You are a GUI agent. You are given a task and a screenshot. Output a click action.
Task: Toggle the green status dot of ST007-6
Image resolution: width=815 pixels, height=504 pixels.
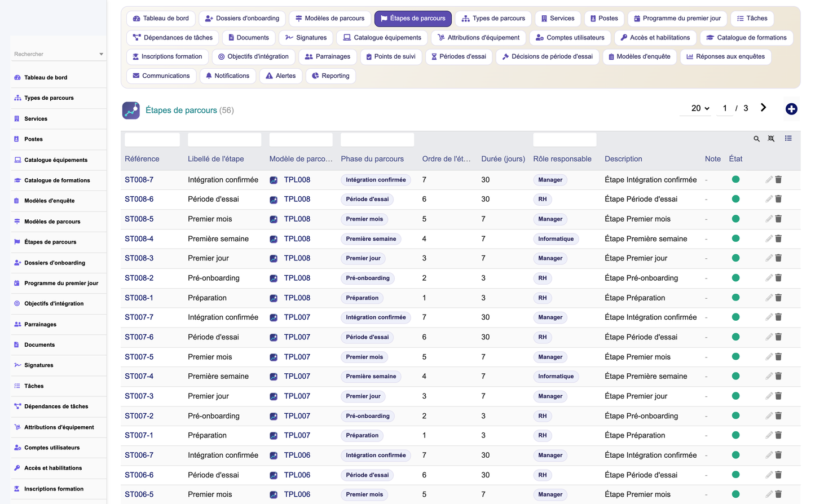pyautogui.click(x=735, y=337)
